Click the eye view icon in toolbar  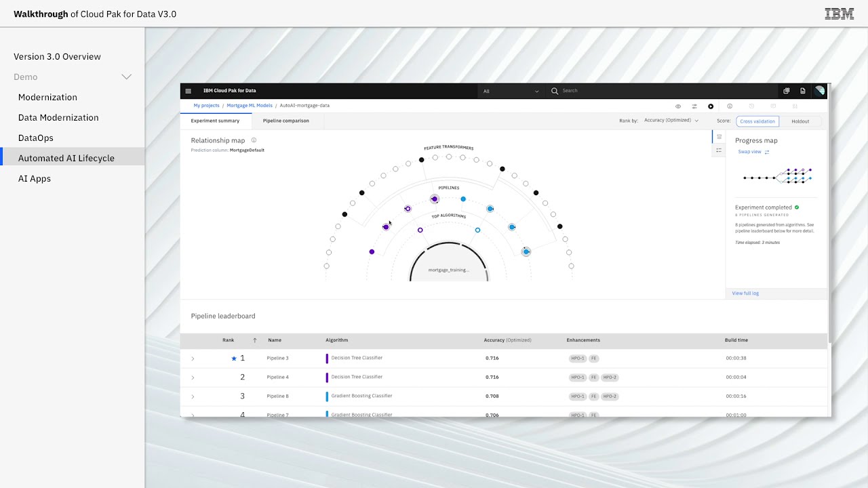pyautogui.click(x=677, y=106)
